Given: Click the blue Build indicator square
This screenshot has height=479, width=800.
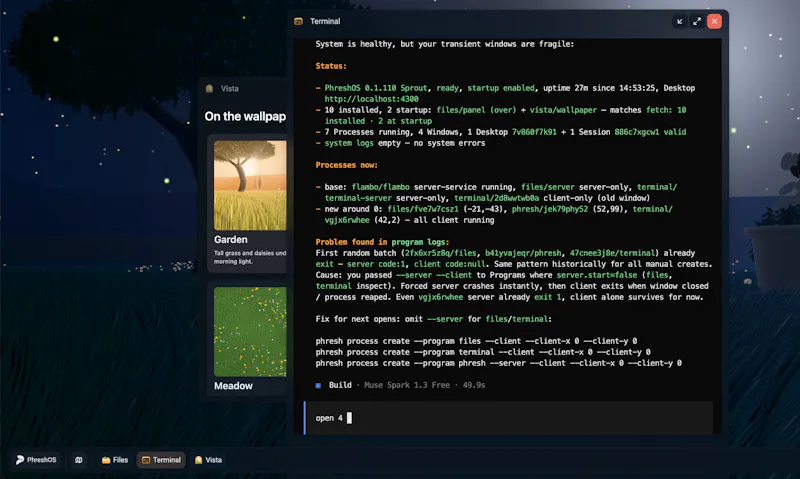Looking at the screenshot, I should coord(318,385).
